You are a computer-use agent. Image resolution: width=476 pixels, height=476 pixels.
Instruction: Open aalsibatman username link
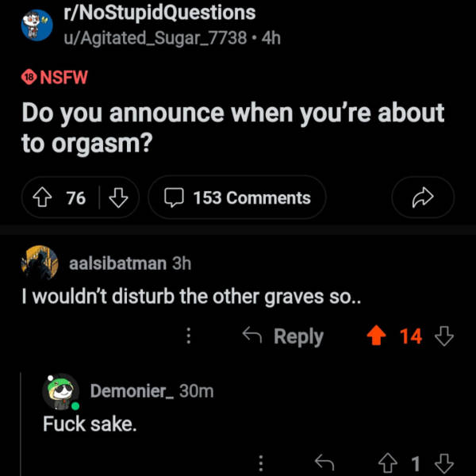point(118,263)
